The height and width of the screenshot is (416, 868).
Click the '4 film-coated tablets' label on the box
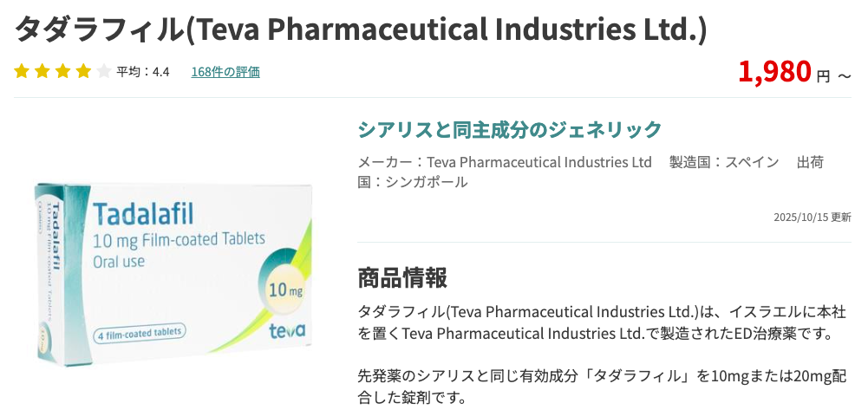click(x=140, y=332)
